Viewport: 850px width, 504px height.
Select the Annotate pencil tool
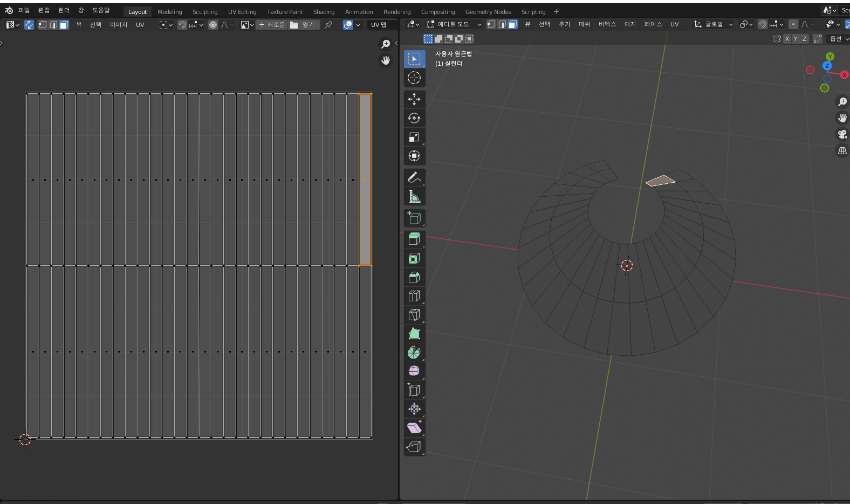[414, 177]
